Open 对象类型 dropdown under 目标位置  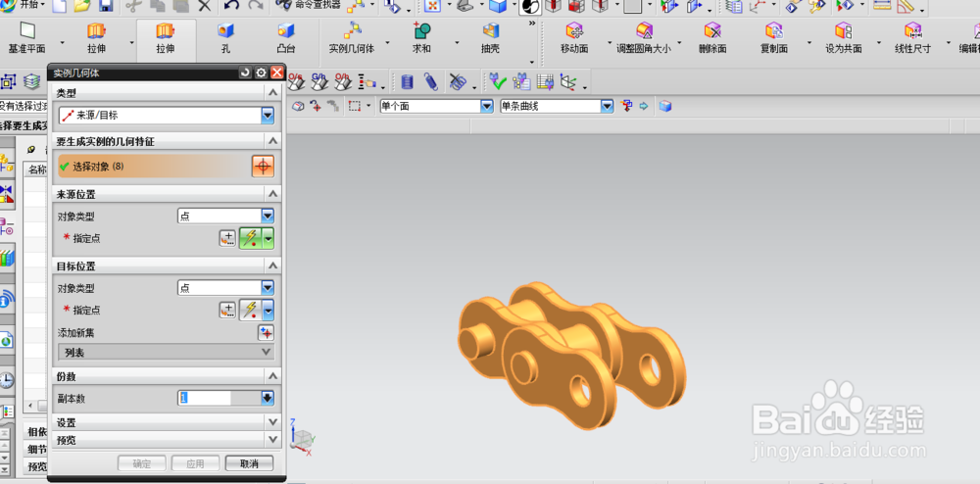click(x=268, y=288)
